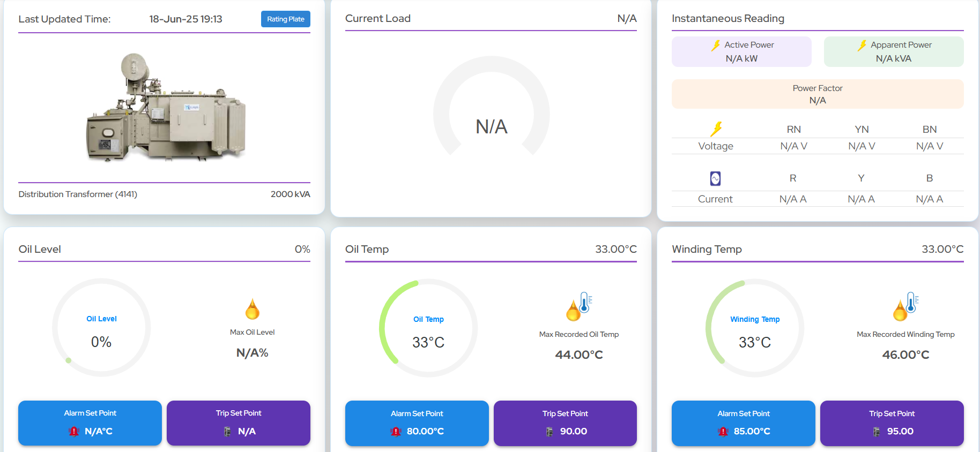Image resolution: width=980 pixels, height=452 pixels.
Task: Click Max Recorded Oil Temp thermometer icon
Action: point(579,306)
